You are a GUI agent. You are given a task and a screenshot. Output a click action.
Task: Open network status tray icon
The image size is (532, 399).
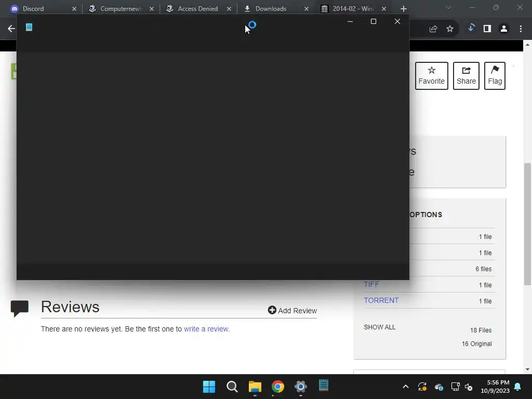455,387
